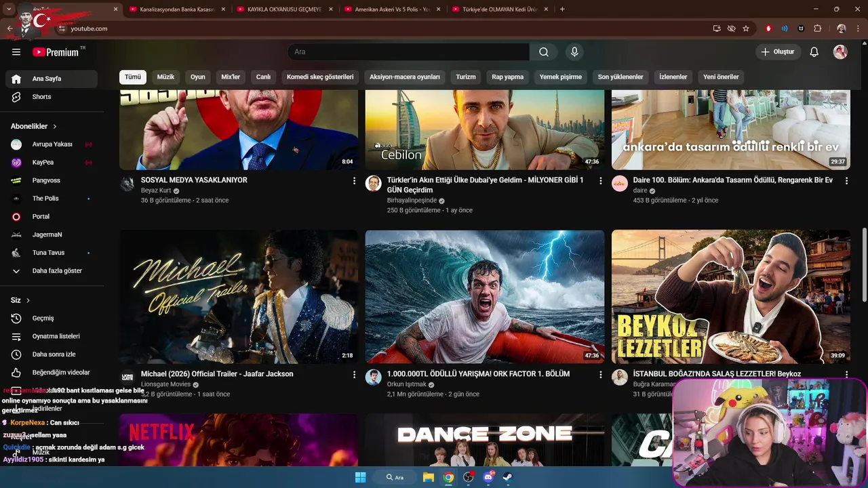
Task: Select the Komedi skeç gösterileri chip
Action: click(320, 77)
